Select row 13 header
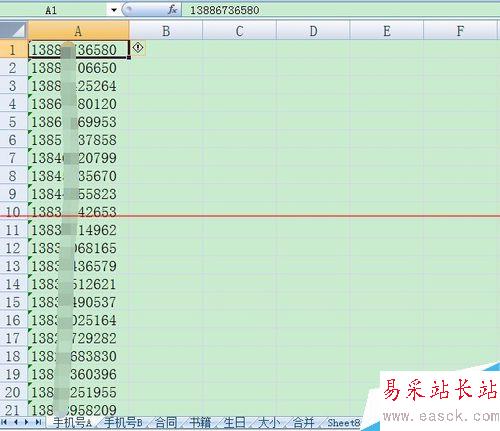The height and width of the screenshot is (431, 500). (13, 266)
